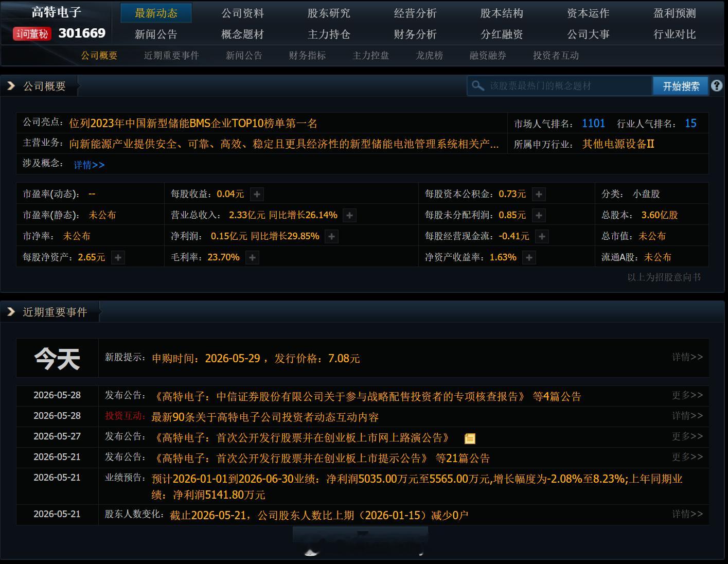
Task: Click 其他电源设备Ⅱ industry link
Action: (x=618, y=144)
